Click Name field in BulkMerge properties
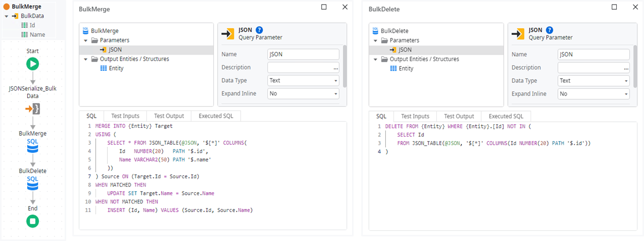The image size is (644, 241). [303, 54]
